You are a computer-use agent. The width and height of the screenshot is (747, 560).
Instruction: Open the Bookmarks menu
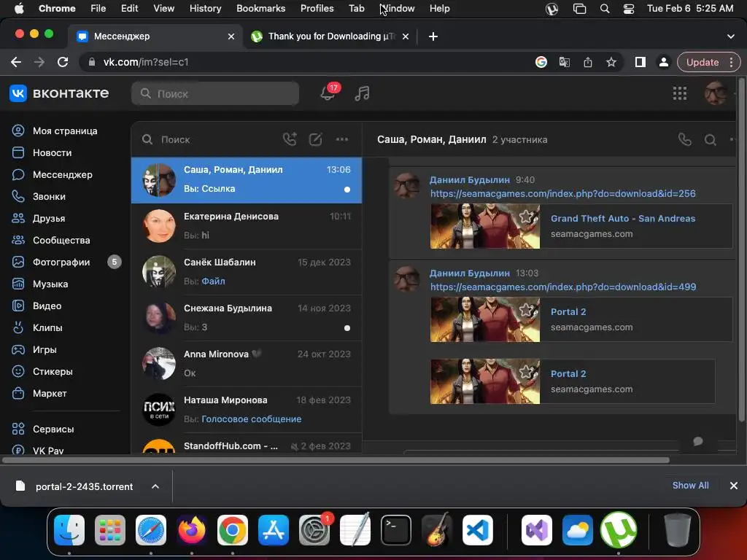[x=260, y=8]
